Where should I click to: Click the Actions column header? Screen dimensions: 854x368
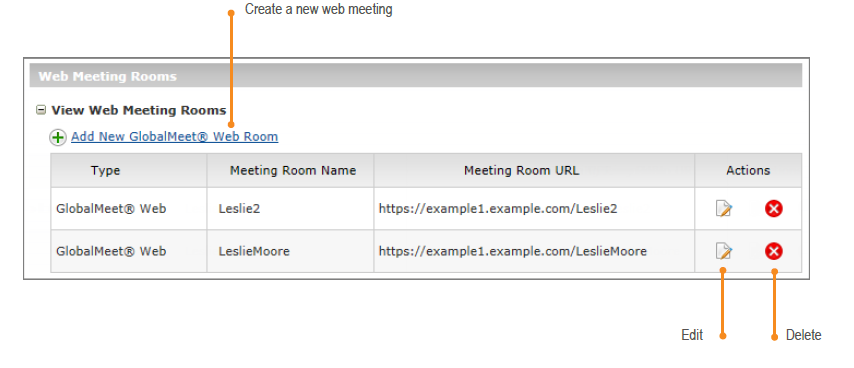(x=748, y=170)
